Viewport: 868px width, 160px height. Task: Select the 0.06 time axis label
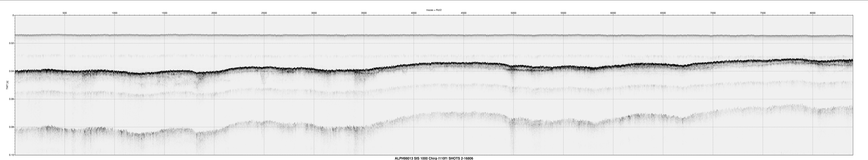[11, 99]
